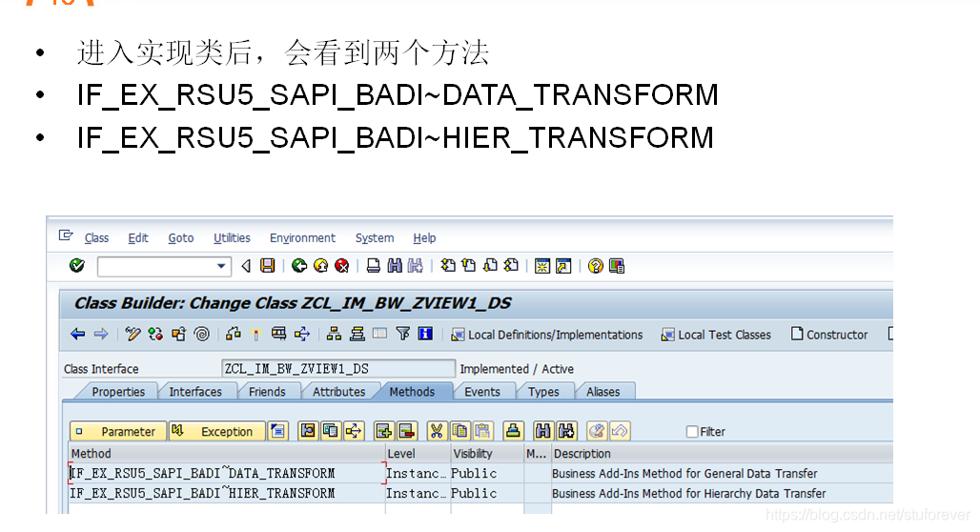Click the Customize Local Layout icon
Image resolution: width=980 pixels, height=532 pixels.
point(616,266)
